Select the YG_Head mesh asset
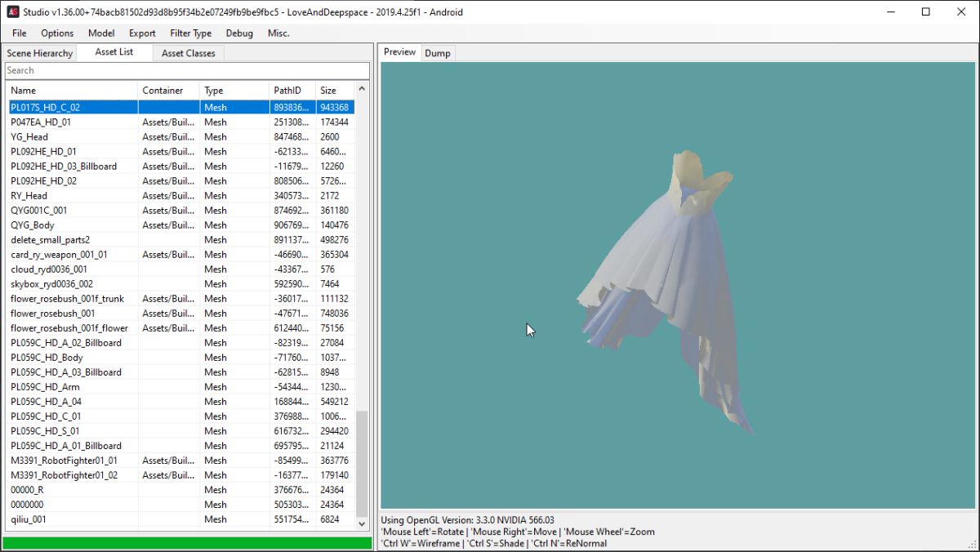The height and width of the screenshot is (552, 980). click(29, 137)
